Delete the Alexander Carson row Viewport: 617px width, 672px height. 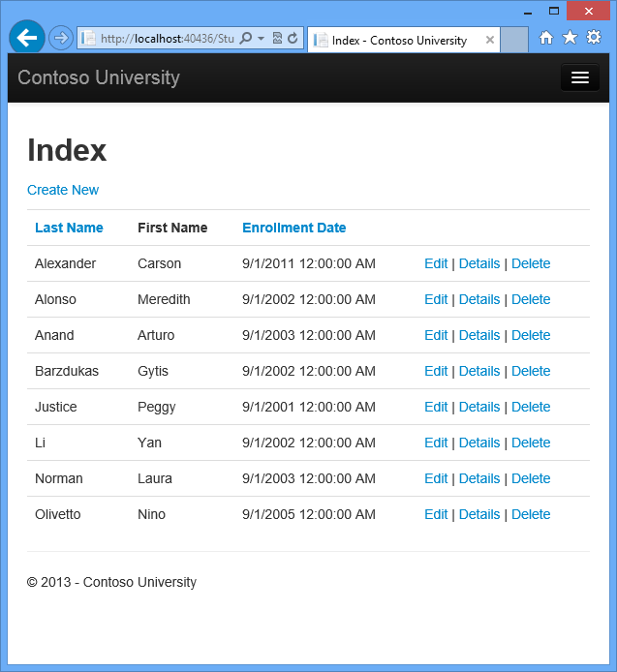click(531, 263)
